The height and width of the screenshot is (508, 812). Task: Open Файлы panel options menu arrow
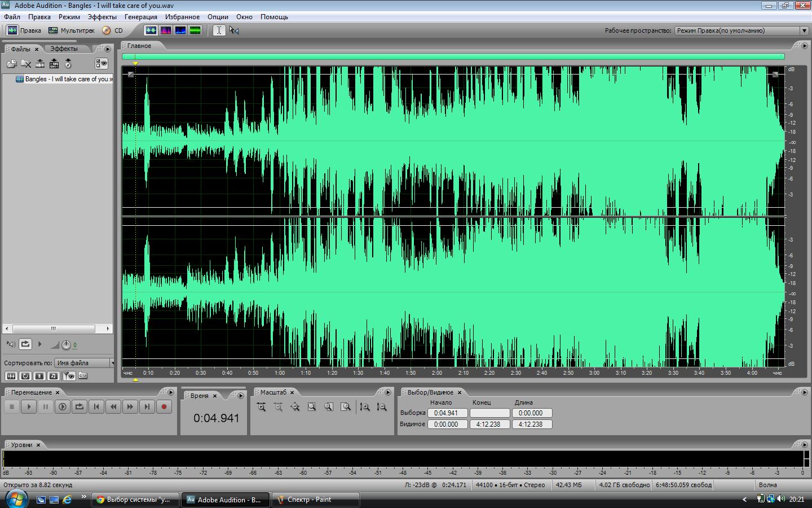tap(108, 49)
